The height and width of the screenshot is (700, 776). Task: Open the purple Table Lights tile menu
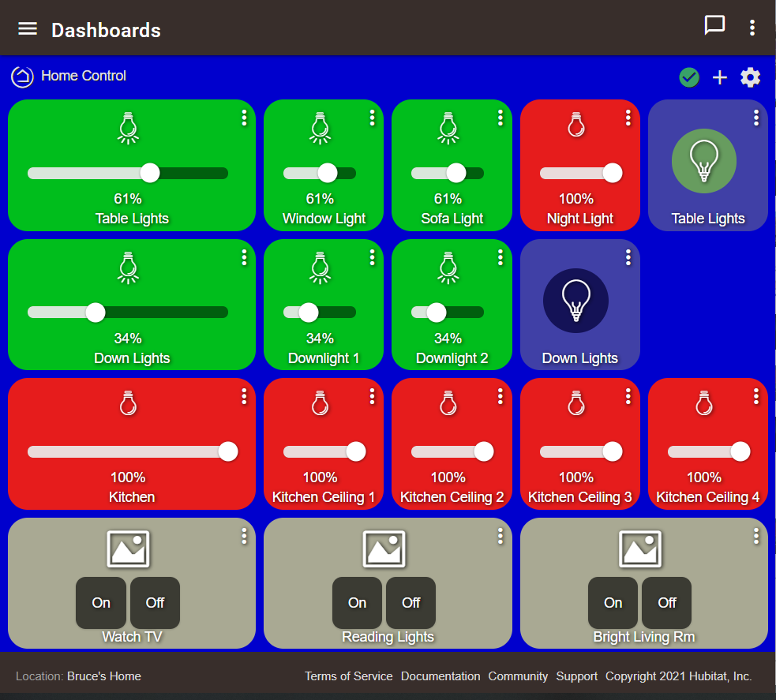coord(756,118)
